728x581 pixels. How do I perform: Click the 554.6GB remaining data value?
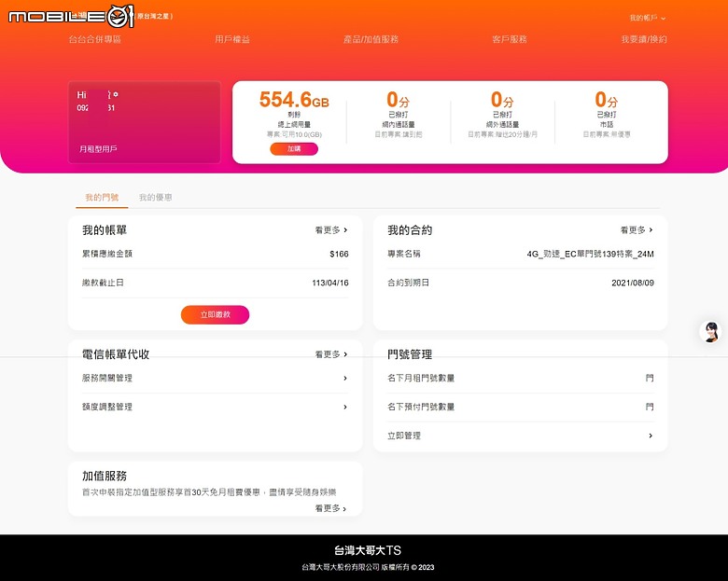coord(294,100)
